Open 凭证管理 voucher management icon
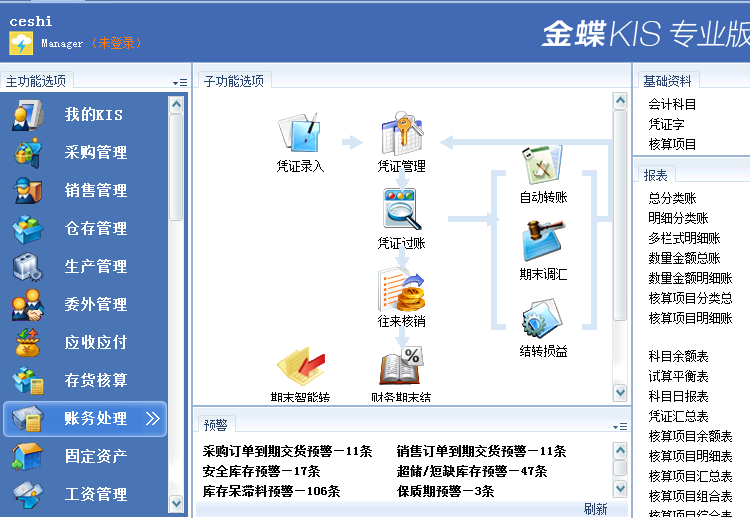The image size is (750, 518). (402, 132)
